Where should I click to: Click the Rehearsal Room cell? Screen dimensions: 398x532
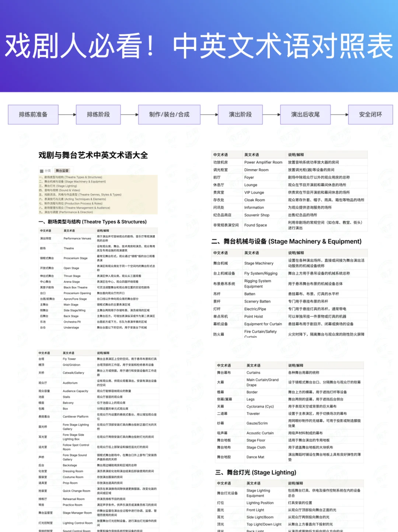(x=74, y=499)
